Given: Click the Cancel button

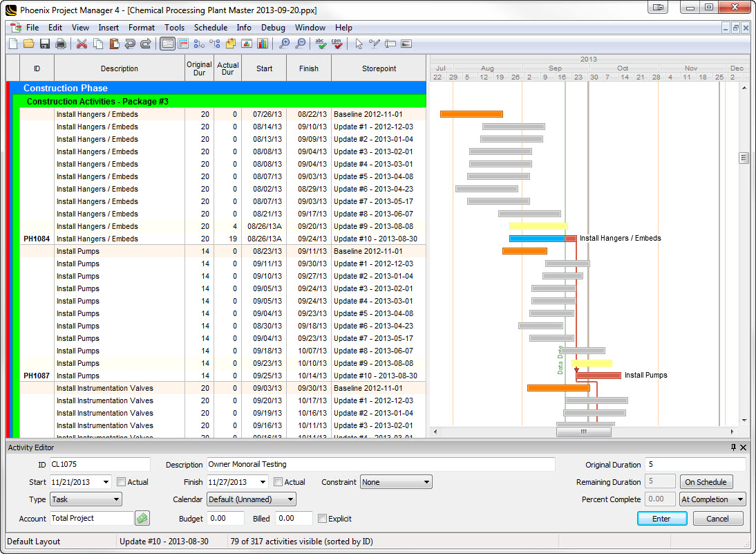Looking at the screenshot, I should pyautogui.click(x=717, y=519).
